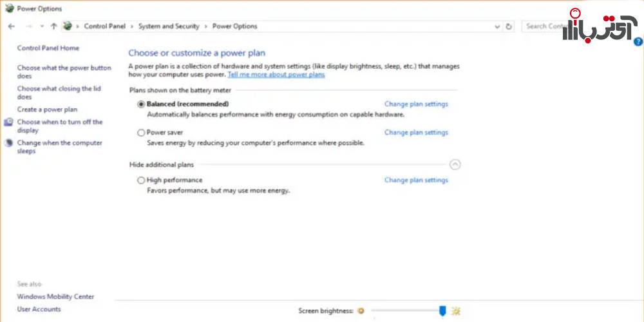Click the Refresh button beside the address bar
This screenshot has width=644, height=322.
point(509,26)
